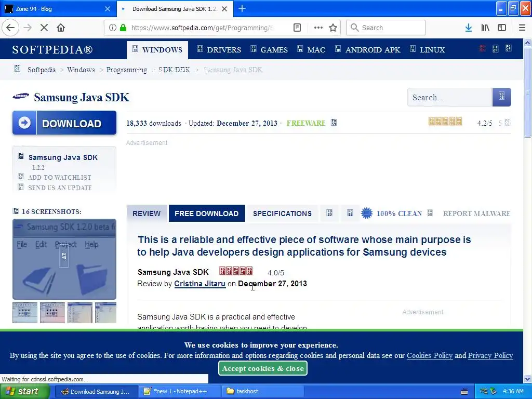This screenshot has width=532, height=399.
Task: Click inside the Firefox search box
Action: point(386,28)
